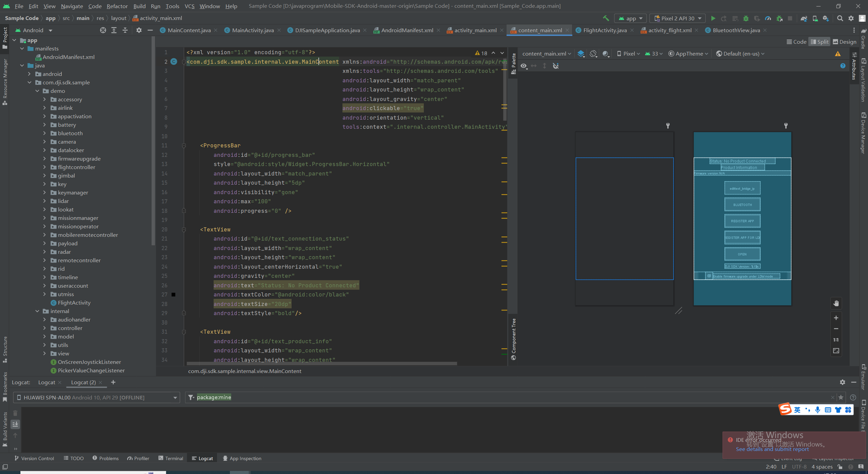Click the Build hammer icon
The width and height of the screenshot is (868, 474).
point(606,18)
